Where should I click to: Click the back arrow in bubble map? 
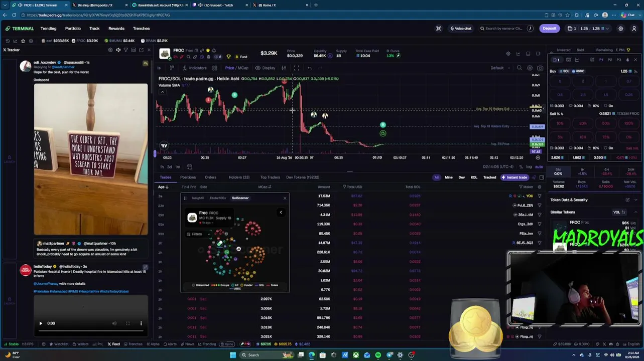[281, 212]
